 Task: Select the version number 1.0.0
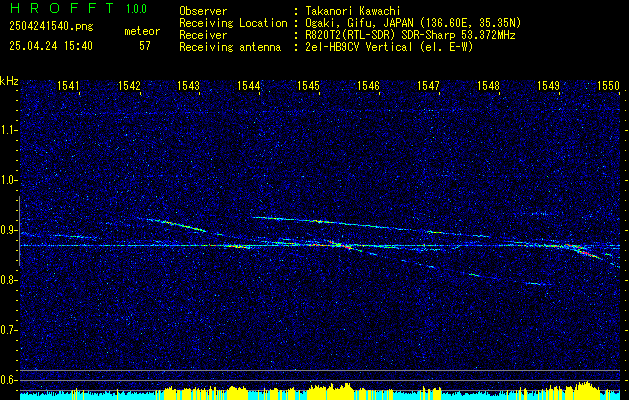(x=136, y=9)
